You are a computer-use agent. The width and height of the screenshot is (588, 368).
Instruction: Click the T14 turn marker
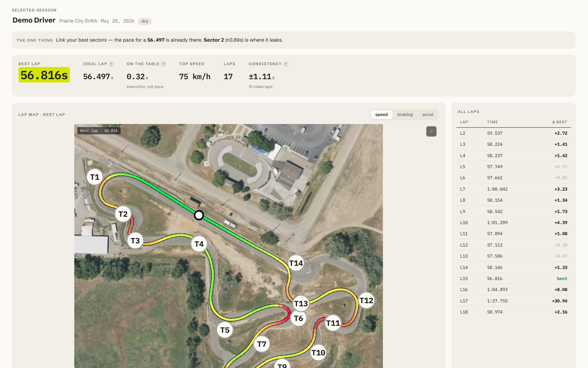[x=296, y=263]
